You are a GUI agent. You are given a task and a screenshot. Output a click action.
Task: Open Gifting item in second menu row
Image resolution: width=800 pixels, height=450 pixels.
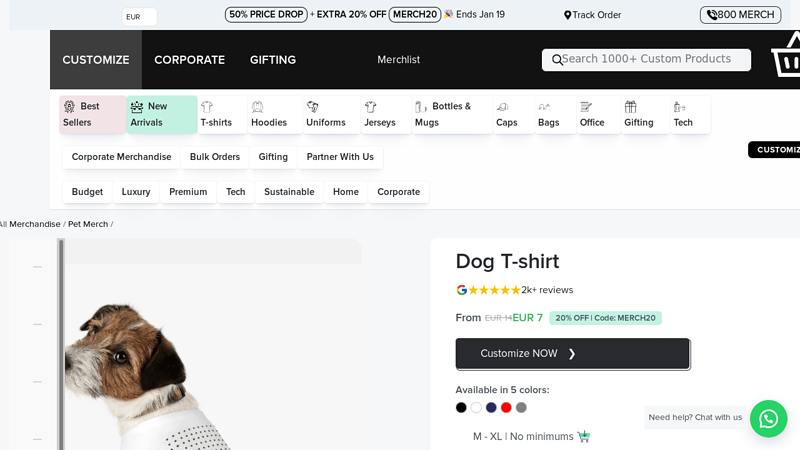[x=273, y=157]
